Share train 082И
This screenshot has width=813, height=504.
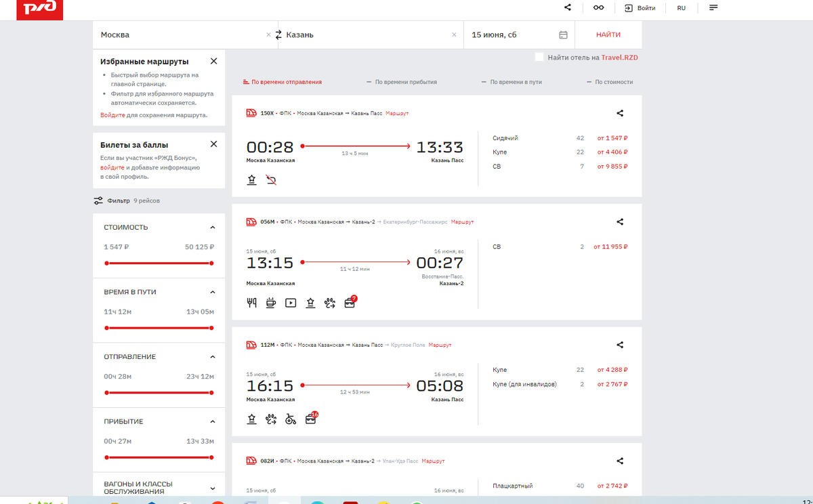click(620, 461)
